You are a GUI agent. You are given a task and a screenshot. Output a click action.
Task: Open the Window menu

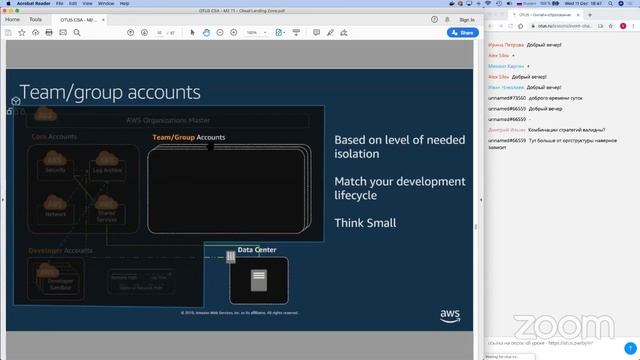(106, 4)
